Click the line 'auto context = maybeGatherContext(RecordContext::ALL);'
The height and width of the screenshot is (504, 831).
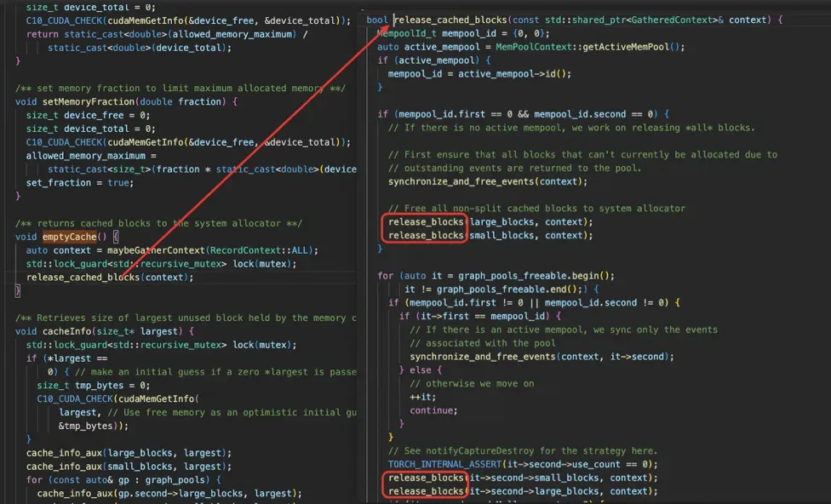172,250
